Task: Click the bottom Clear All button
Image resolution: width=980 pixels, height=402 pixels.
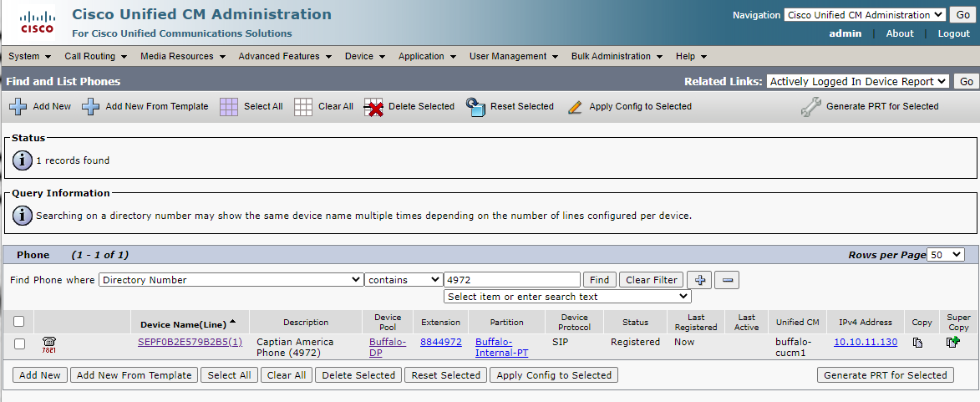Action: pyautogui.click(x=287, y=375)
